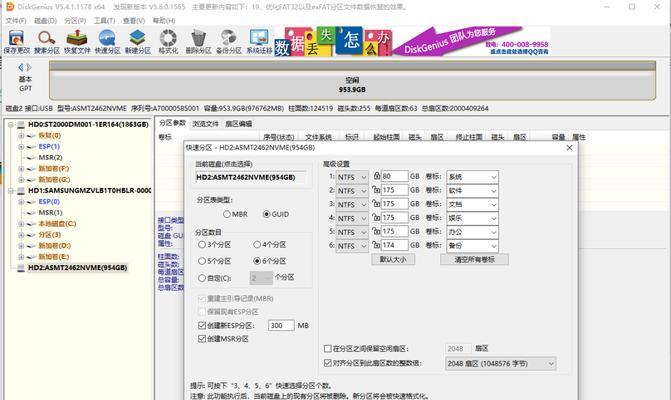
Task: Toggle lock icon on partition 1 size
Action: click(377, 176)
